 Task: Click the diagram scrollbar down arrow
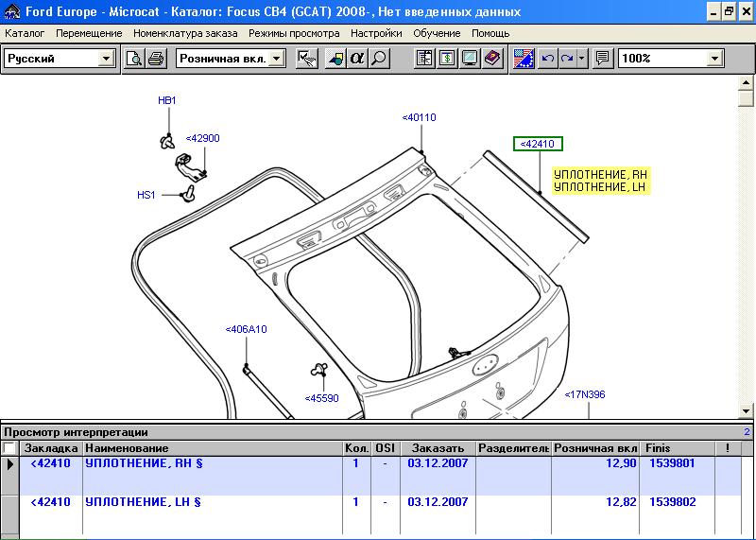click(x=746, y=411)
